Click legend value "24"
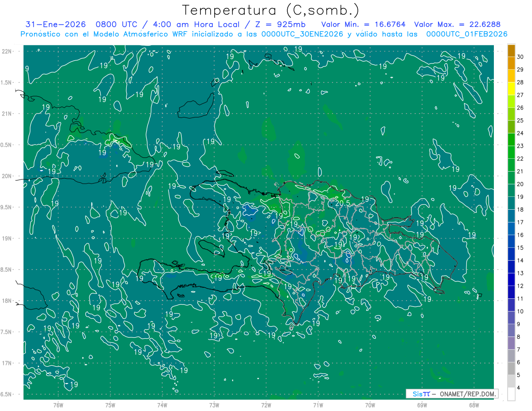 pos(520,133)
